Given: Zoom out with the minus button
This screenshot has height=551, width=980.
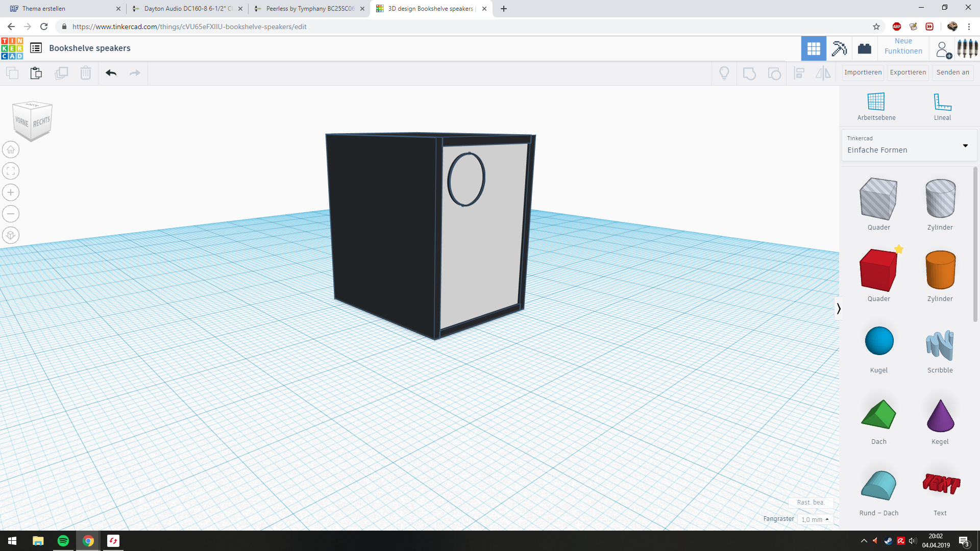Looking at the screenshot, I should pyautogui.click(x=11, y=214).
